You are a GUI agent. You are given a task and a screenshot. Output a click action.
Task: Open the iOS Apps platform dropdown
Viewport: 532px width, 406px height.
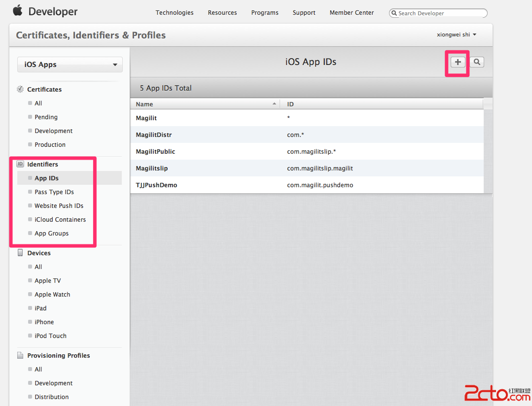(70, 65)
